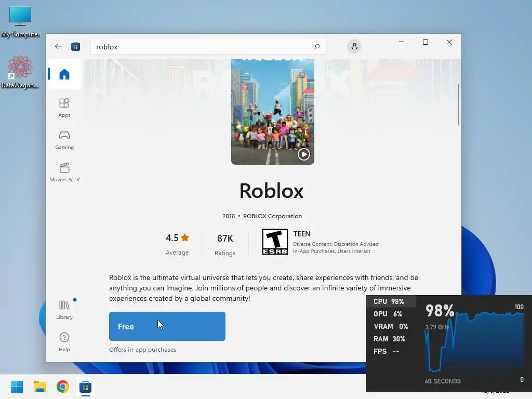Close the Microsoft Store window
This screenshot has width=532, height=399.
point(449,42)
